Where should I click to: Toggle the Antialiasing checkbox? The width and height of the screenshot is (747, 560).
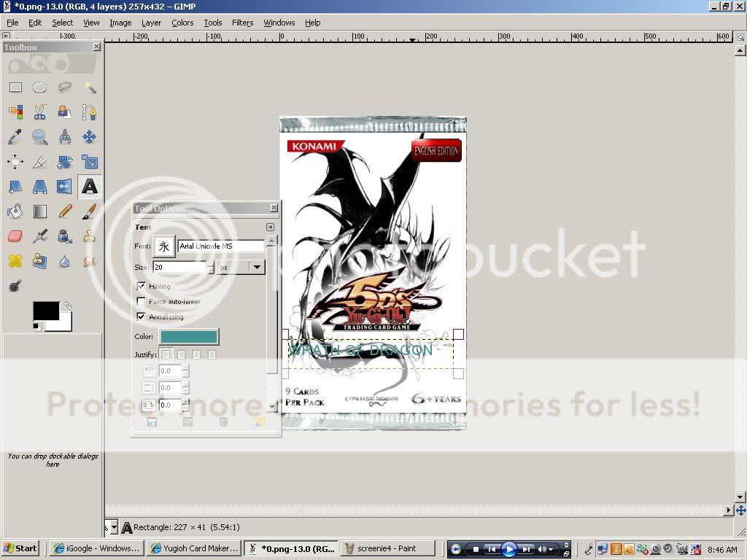(x=142, y=316)
